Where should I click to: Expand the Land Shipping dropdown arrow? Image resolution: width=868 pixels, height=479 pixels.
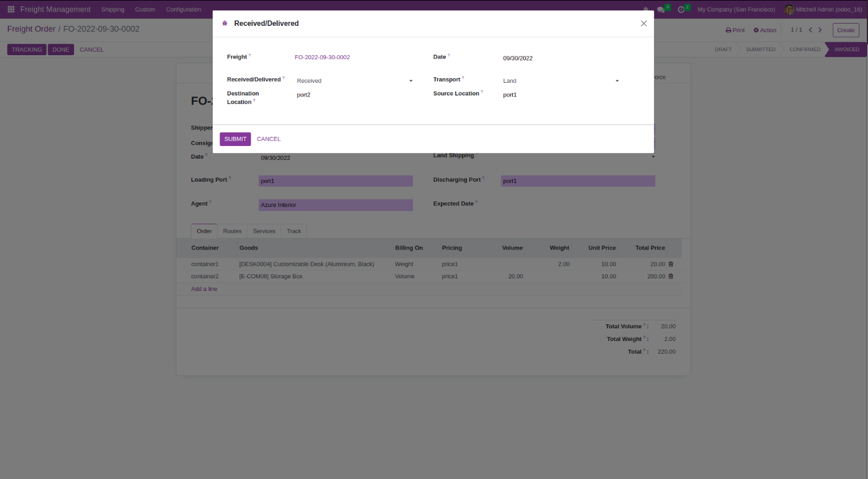tap(653, 157)
